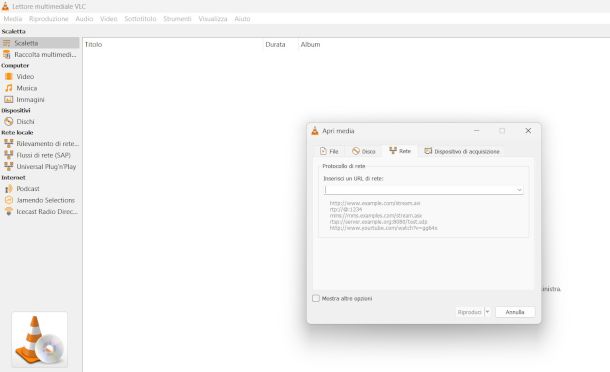Click the Icecast Radio Directory icon

[9, 211]
